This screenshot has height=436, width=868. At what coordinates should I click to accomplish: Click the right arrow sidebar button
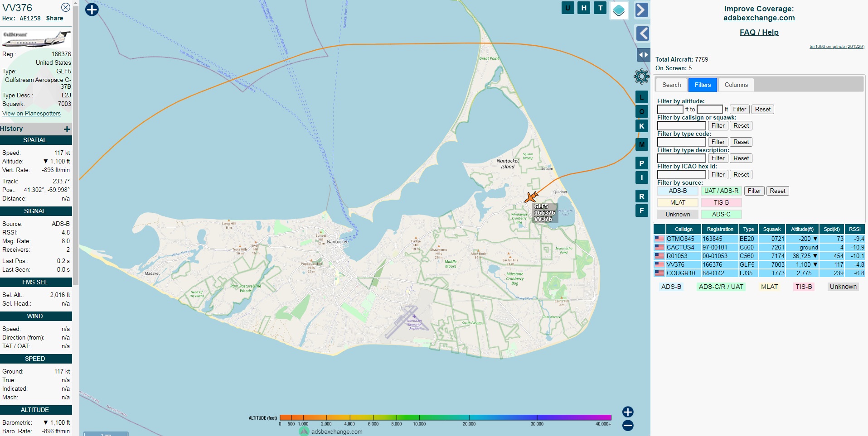click(641, 10)
